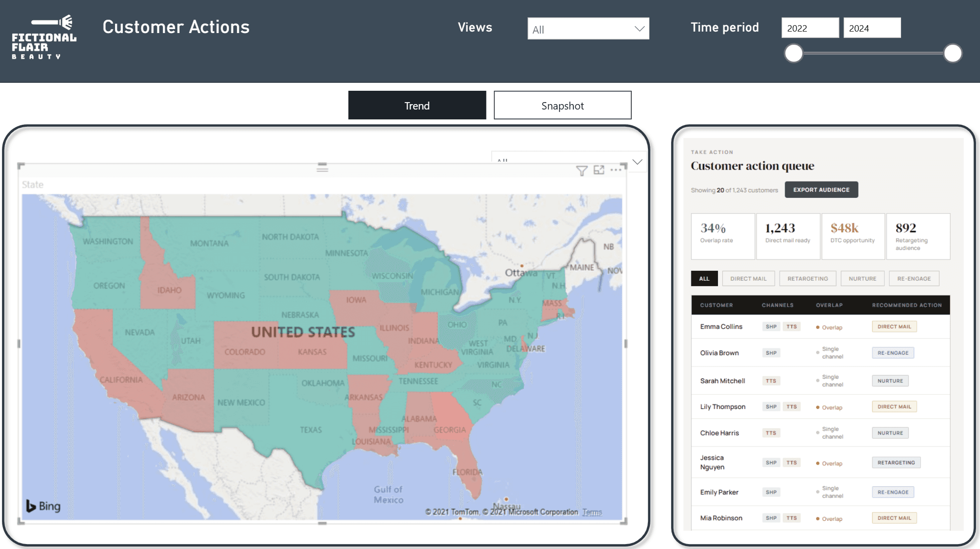Image resolution: width=980 pixels, height=549 pixels.
Task: Click the Bing logo on the map
Action: (43, 506)
